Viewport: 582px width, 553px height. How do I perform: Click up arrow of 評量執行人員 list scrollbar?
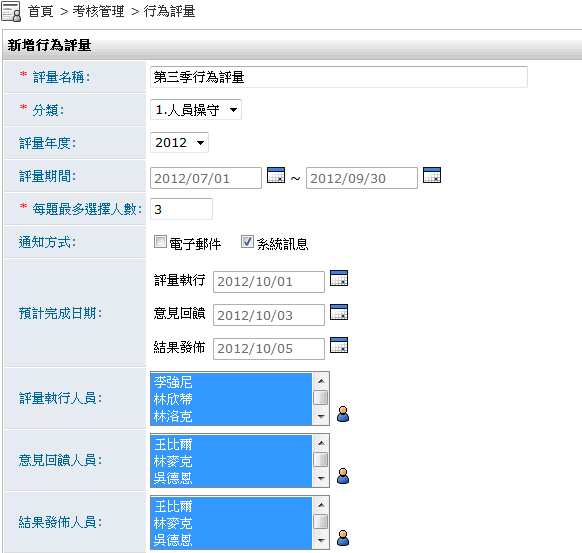click(321, 381)
